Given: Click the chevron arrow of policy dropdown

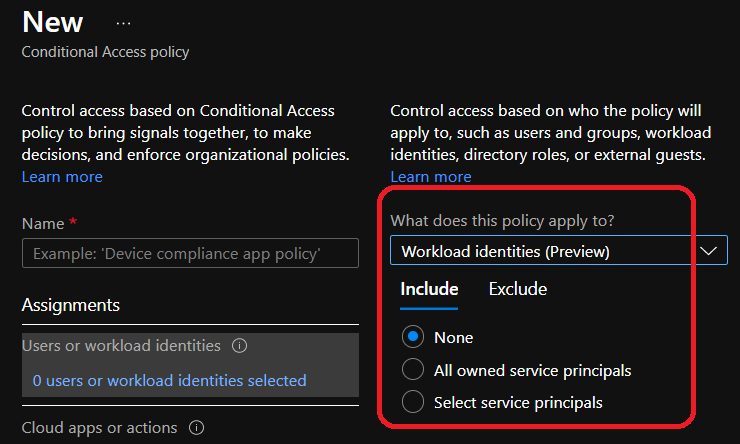Looking at the screenshot, I should pyautogui.click(x=711, y=251).
